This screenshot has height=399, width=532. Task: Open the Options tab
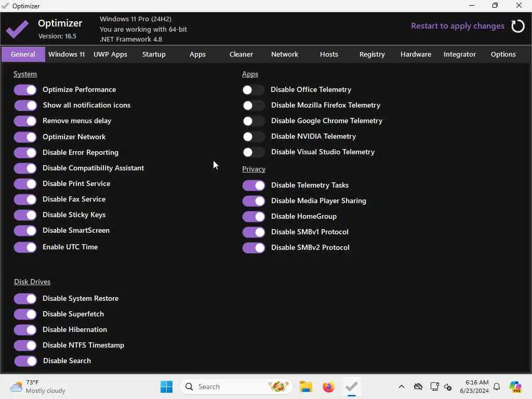(x=503, y=54)
